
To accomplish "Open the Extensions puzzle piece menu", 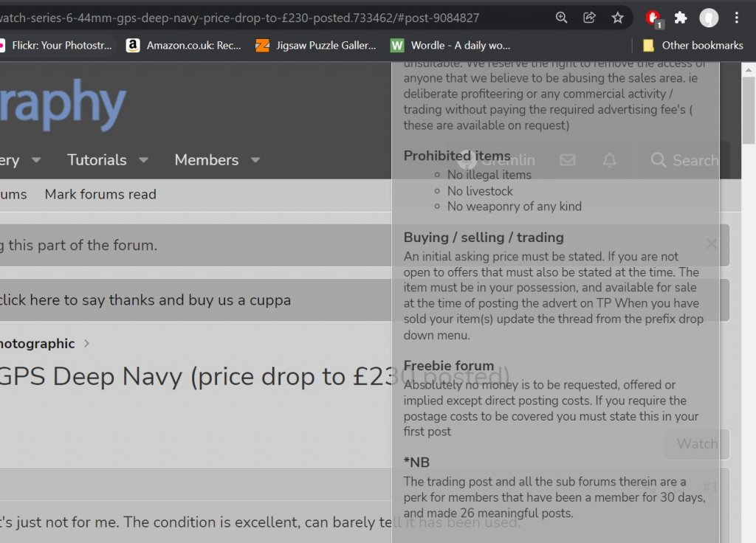I will [x=681, y=18].
